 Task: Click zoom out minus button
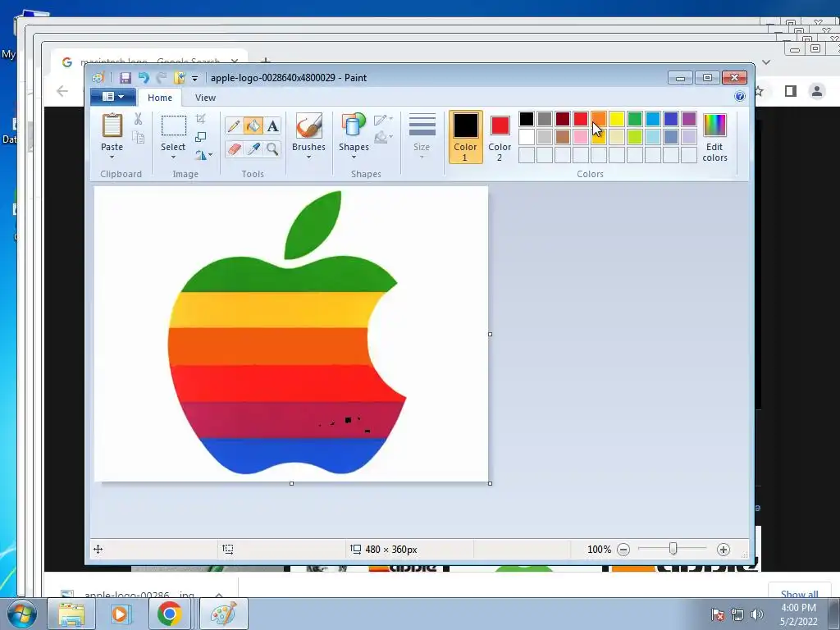(623, 549)
